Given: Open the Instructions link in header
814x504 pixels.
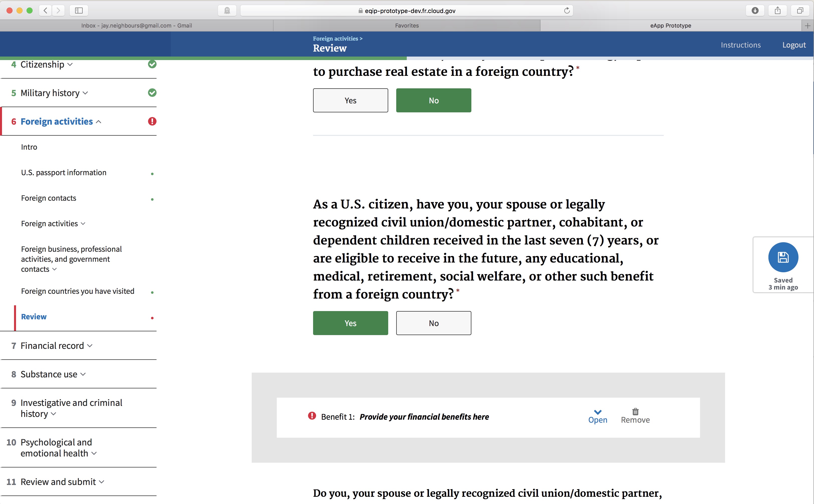Looking at the screenshot, I should [740, 45].
